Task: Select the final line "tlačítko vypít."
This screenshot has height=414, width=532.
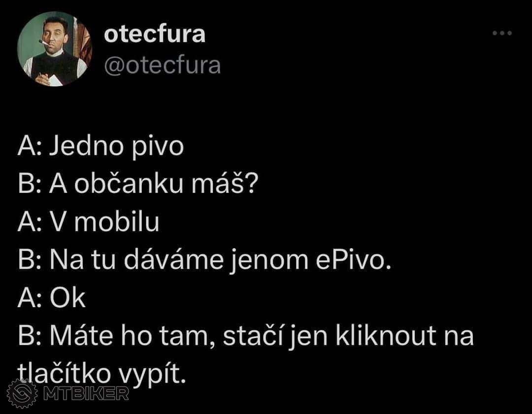Action: 102,374
